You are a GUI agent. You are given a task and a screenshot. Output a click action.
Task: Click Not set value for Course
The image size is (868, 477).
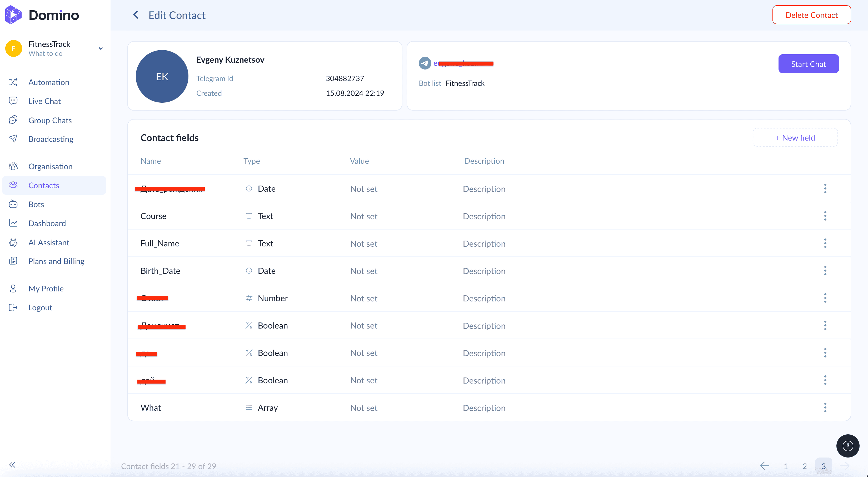point(363,216)
